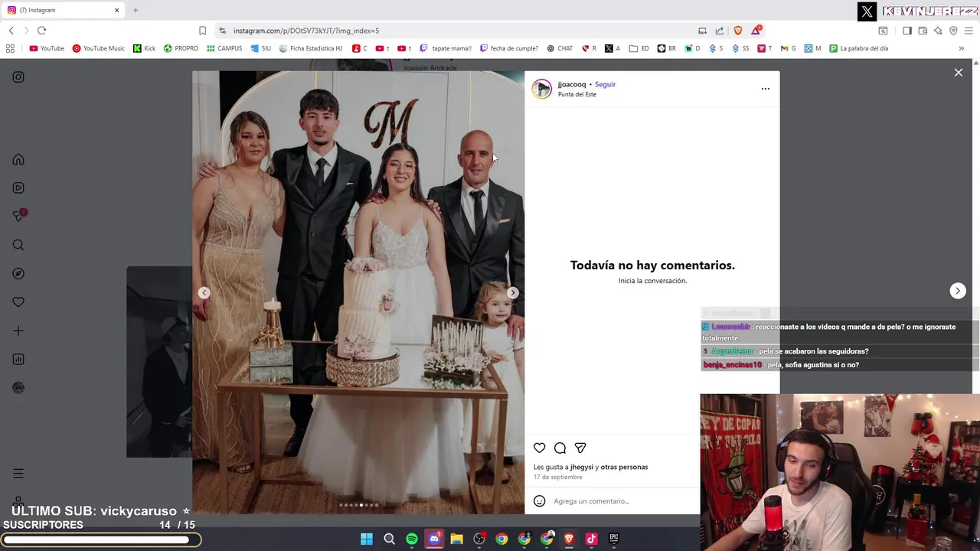Click the 17 de septiembre date
The image size is (980, 551).
point(557,477)
